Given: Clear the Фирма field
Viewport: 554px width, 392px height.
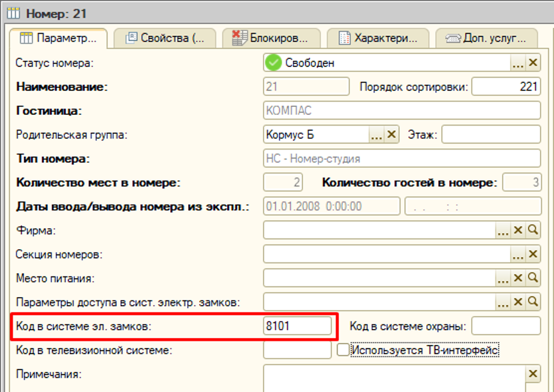Looking at the screenshot, I should pyautogui.click(x=518, y=231).
